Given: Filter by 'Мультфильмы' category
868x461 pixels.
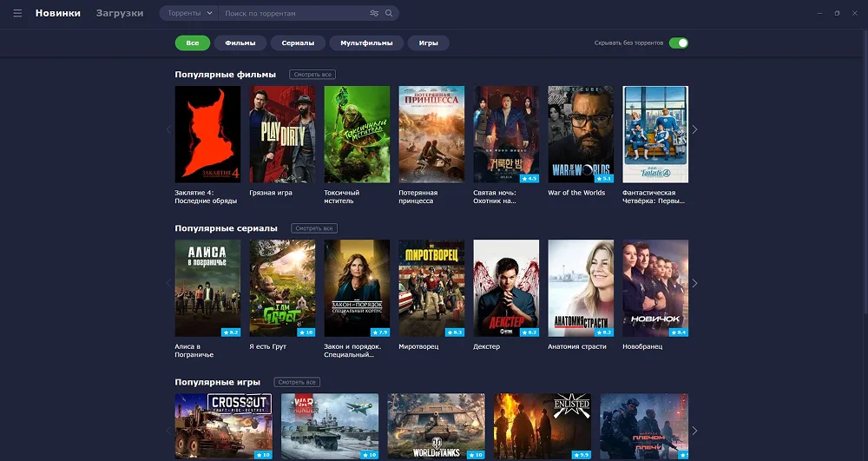Looking at the screenshot, I should pos(366,43).
